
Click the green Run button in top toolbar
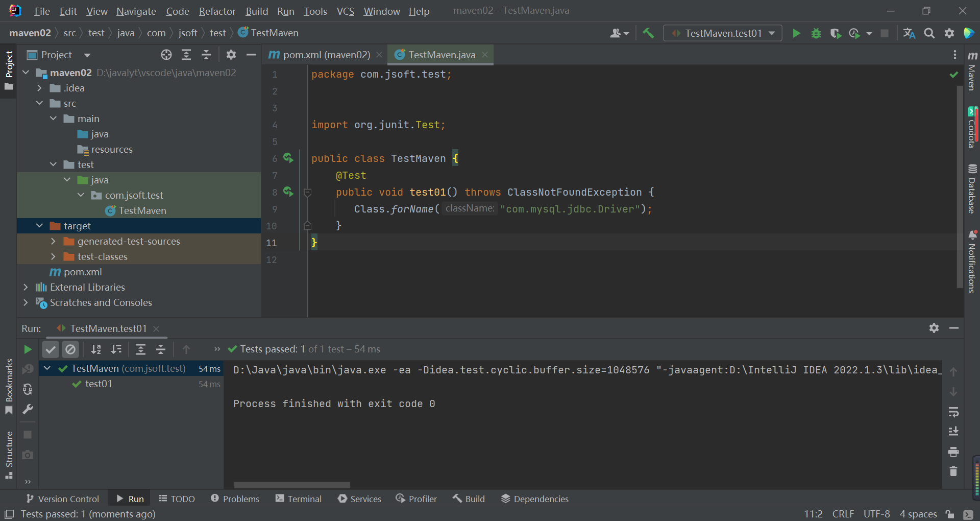pyautogui.click(x=796, y=34)
